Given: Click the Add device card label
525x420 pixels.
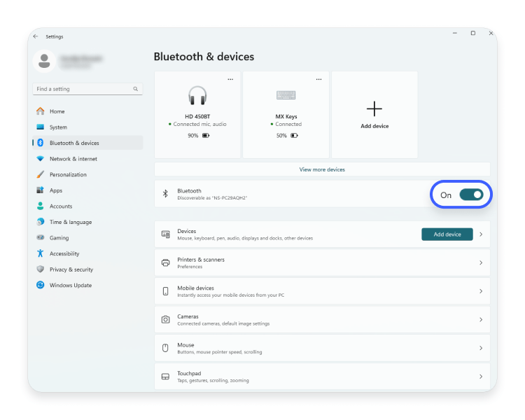Looking at the screenshot, I should tap(374, 126).
